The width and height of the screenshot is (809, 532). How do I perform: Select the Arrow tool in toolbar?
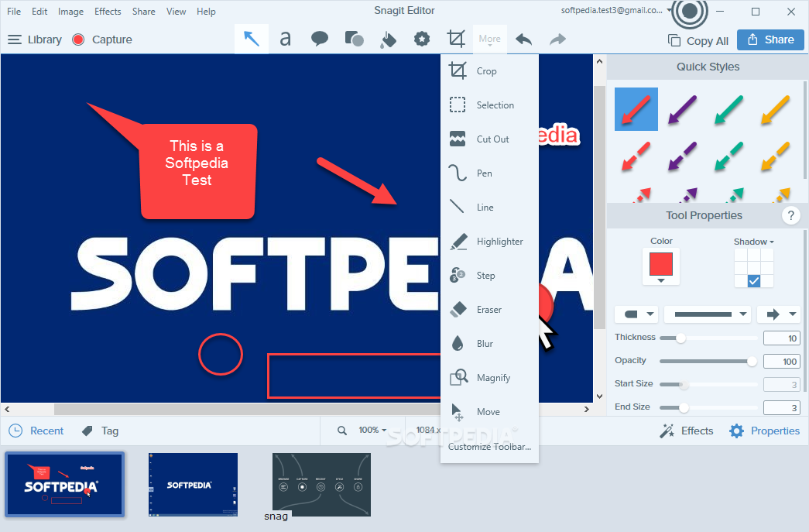click(x=252, y=39)
